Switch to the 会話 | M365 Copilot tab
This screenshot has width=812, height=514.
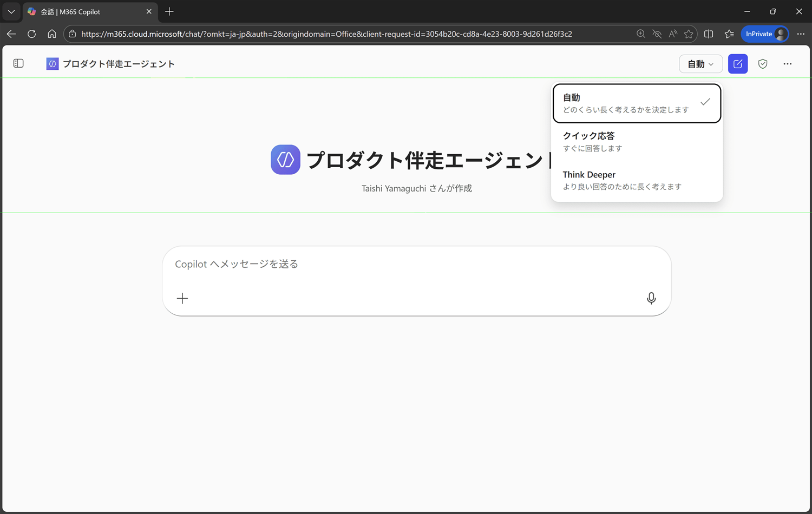[x=90, y=11]
